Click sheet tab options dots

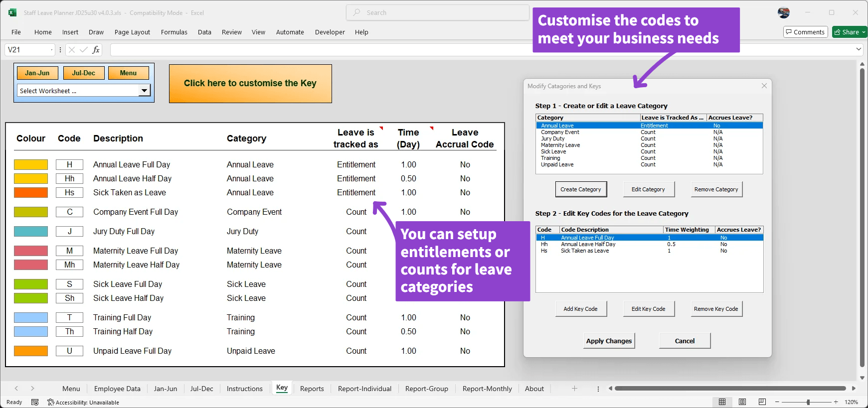point(598,389)
